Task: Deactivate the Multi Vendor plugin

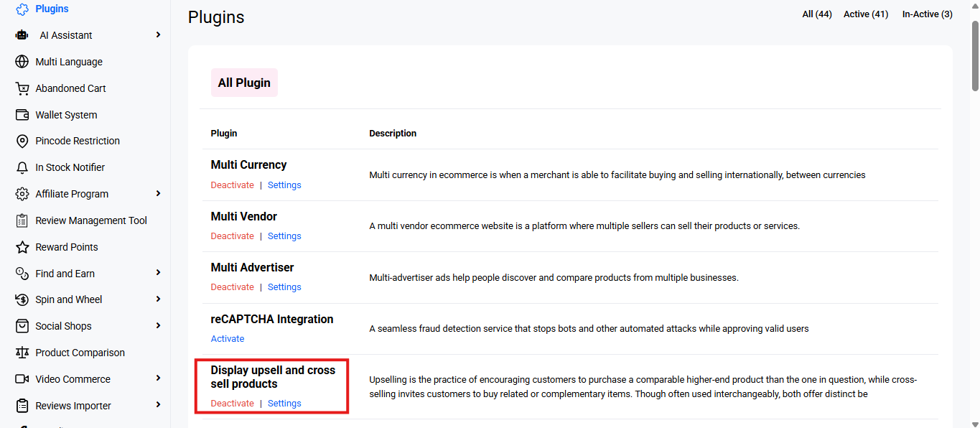Action: click(x=232, y=236)
